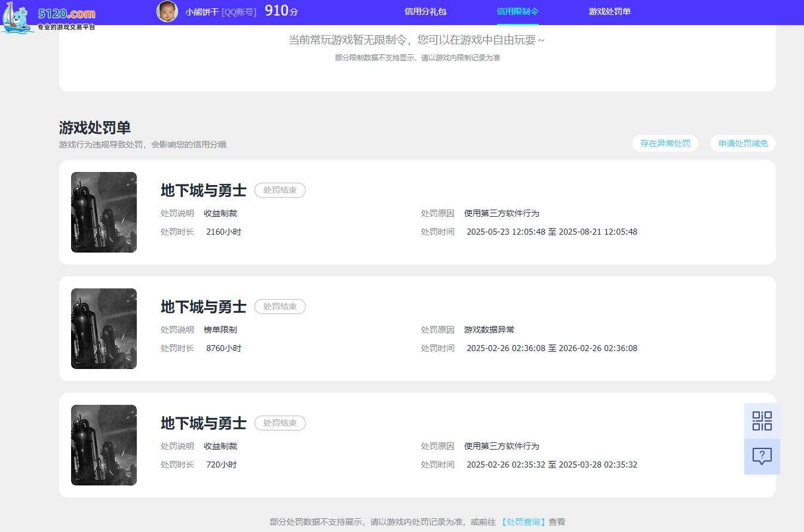804x532 pixels.
Task: Click username 小熊饼干 in header
Action: (201, 11)
